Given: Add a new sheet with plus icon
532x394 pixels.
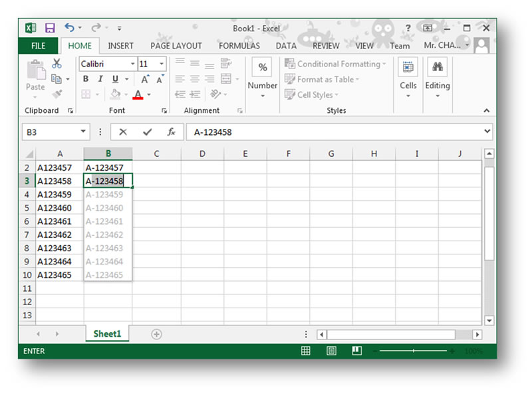Looking at the screenshot, I should 157,334.
